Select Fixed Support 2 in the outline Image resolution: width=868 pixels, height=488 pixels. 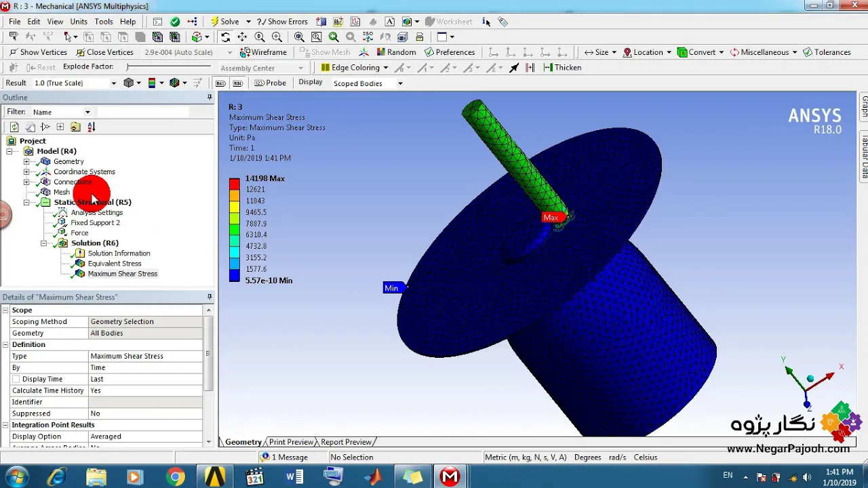95,222
